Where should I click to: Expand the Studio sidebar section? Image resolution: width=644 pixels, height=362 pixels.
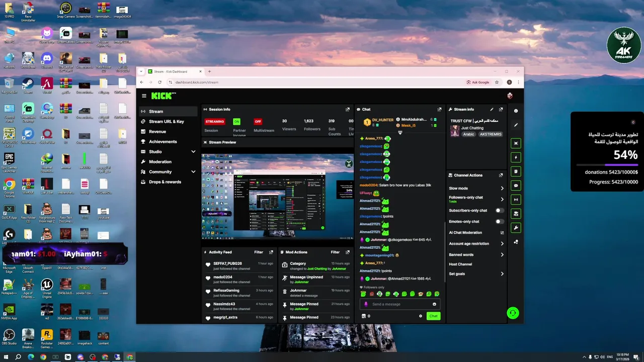tap(193, 152)
